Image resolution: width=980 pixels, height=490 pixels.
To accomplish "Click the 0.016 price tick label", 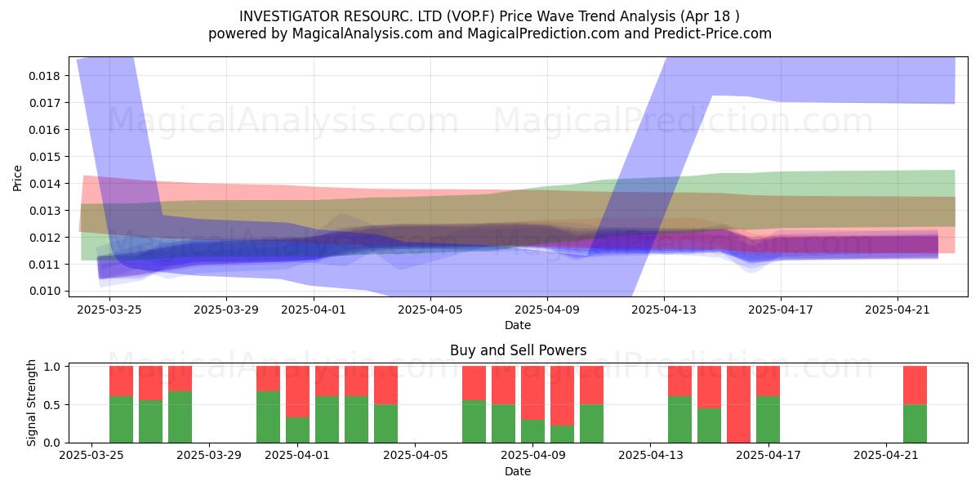I will click(x=46, y=130).
